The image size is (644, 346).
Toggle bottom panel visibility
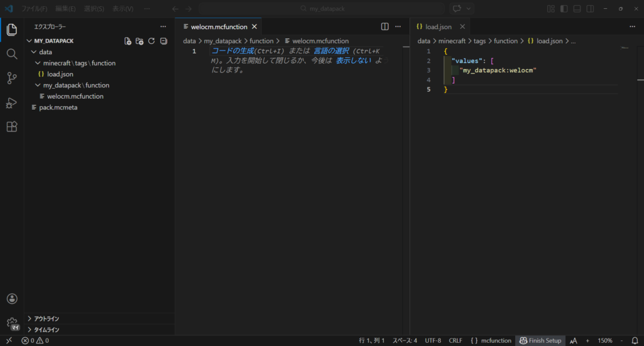click(577, 9)
